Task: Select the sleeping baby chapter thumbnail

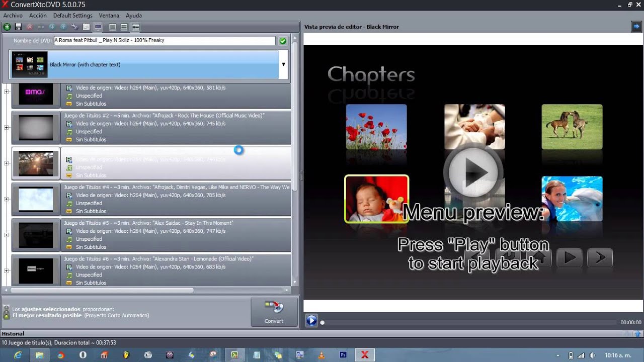Action: click(x=376, y=199)
